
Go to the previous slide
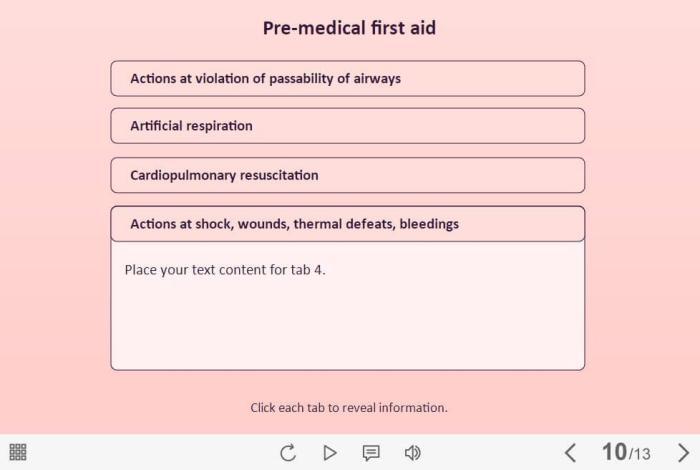click(570, 453)
